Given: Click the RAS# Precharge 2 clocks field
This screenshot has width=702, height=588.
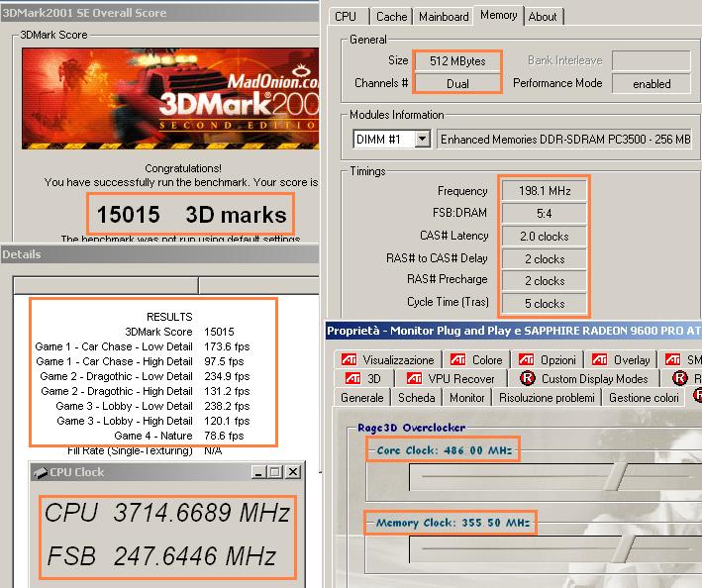Looking at the screenshot, I should click(544, 281).
